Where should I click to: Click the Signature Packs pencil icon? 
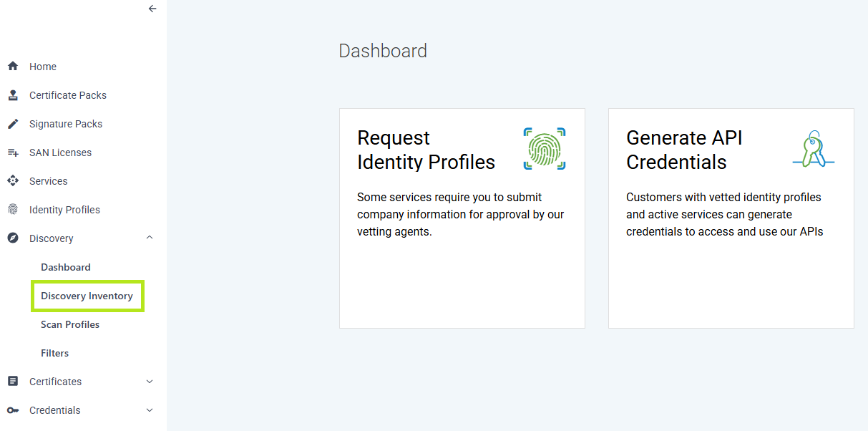[12, 123]
